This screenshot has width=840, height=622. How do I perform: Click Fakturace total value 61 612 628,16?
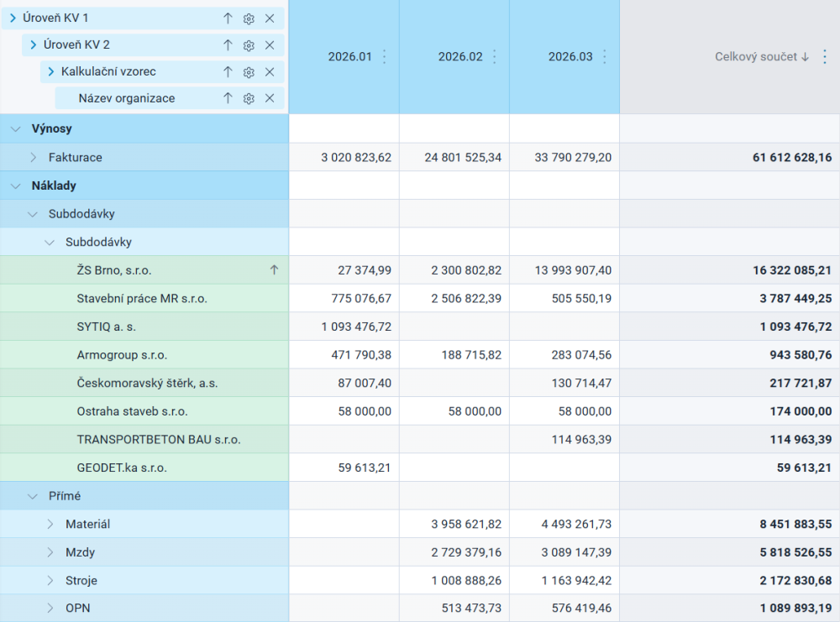click(792, 157)
